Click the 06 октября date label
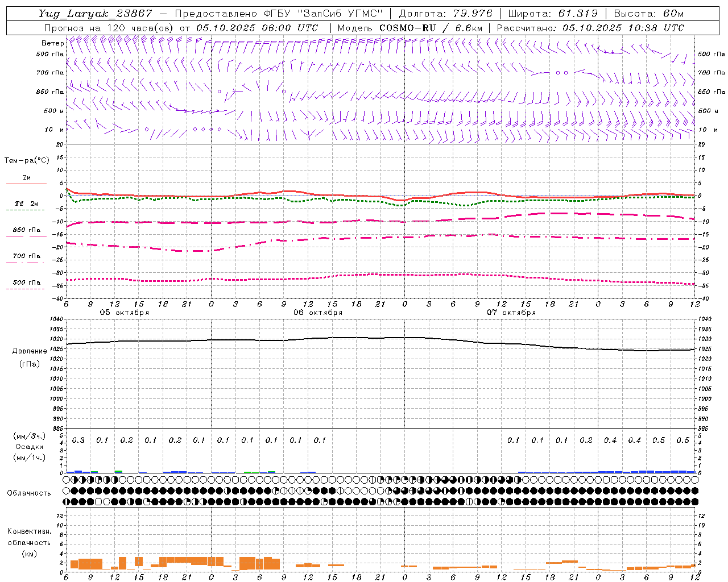728x582 pixels. click(318, 313)
